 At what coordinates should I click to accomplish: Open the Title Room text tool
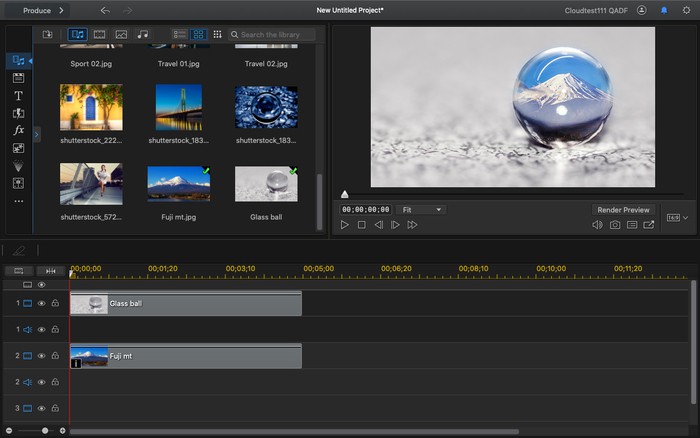click(x=18, y=96)
